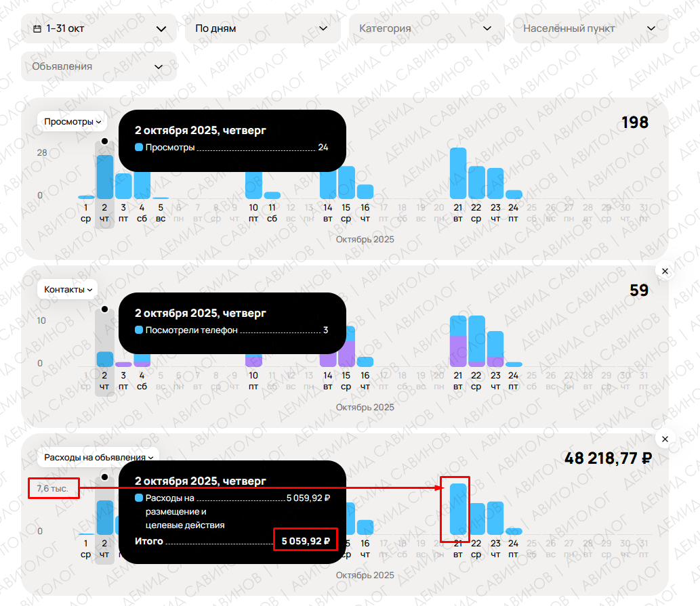Select the 2 чт bar in Просмотры chart

coord(105,177)
